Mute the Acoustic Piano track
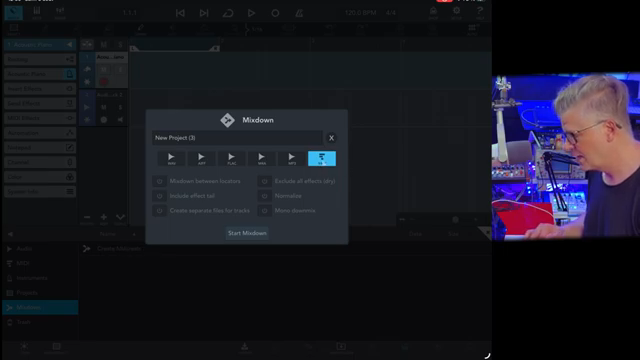Viewport: 640px width, 360px height. click(104, 69)
